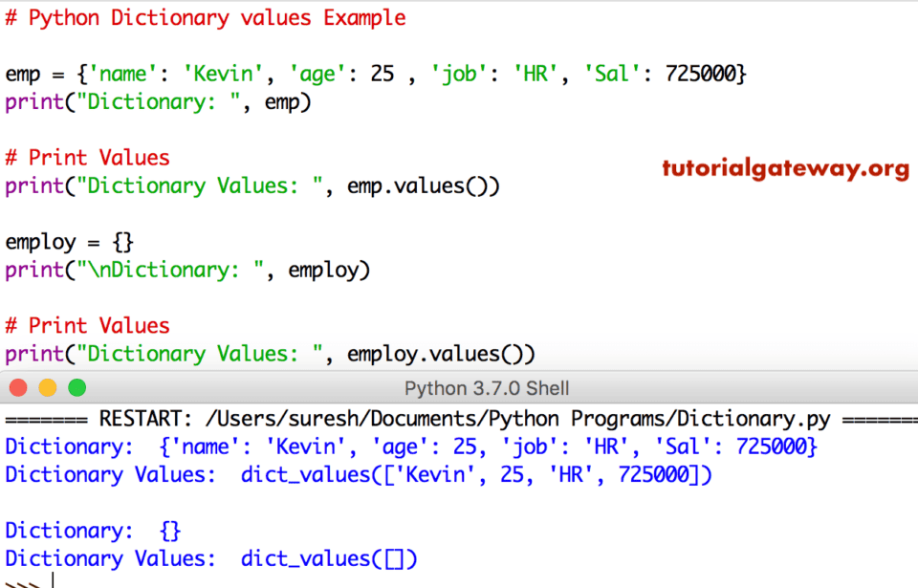The height and width of the screenshot is (588, 918).
Task: Select the emp.values() function call
Action: [x=423, y=185]
